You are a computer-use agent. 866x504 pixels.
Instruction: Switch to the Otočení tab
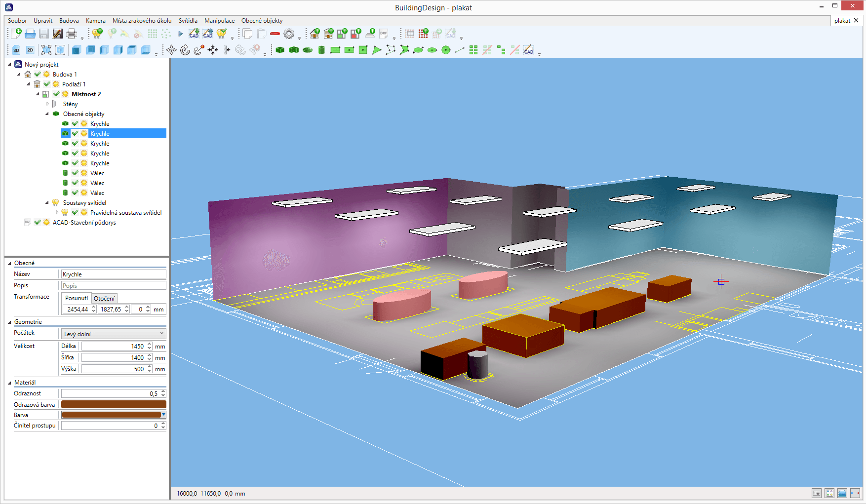coord(104,298)
